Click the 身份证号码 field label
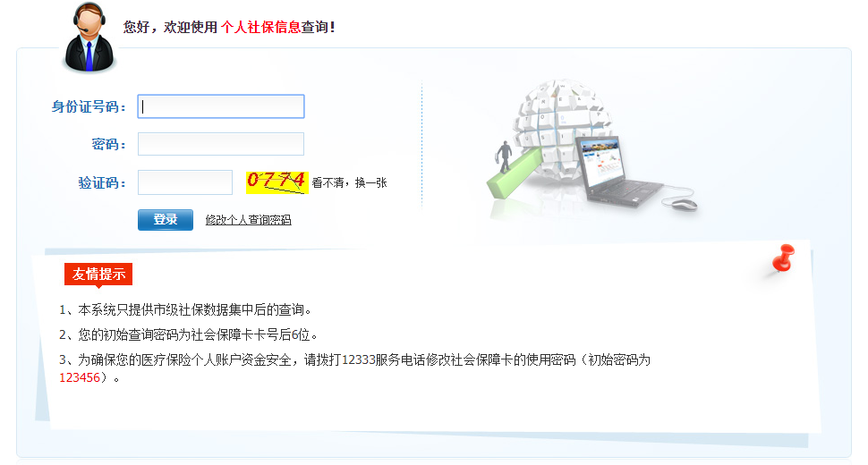 89,106
